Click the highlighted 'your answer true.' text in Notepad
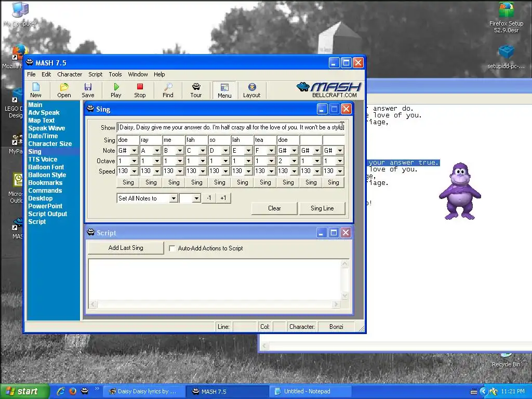 pyautogui.click(x=403, y=163)
